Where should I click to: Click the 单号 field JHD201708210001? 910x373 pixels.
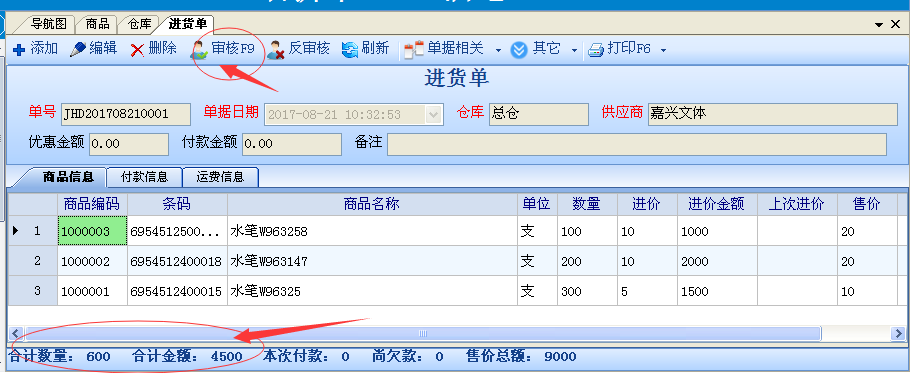125,114
